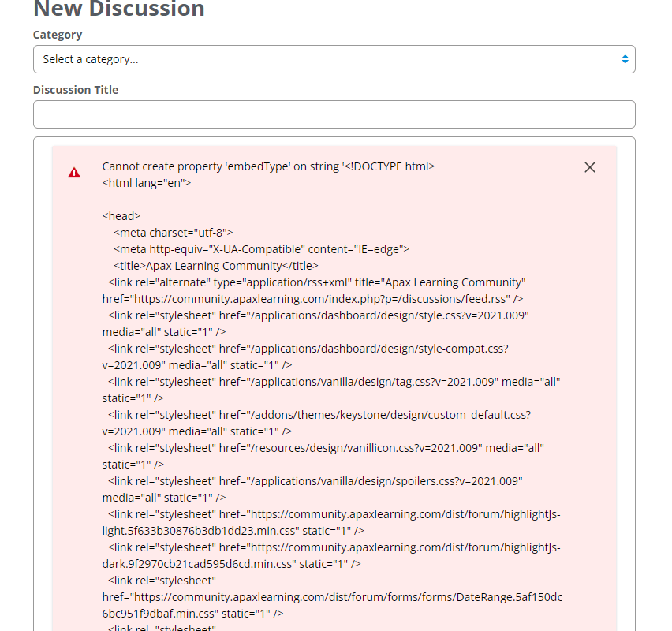Click the red warning triangle icon
Screen dimensions: 672x631
coord(74,173)
